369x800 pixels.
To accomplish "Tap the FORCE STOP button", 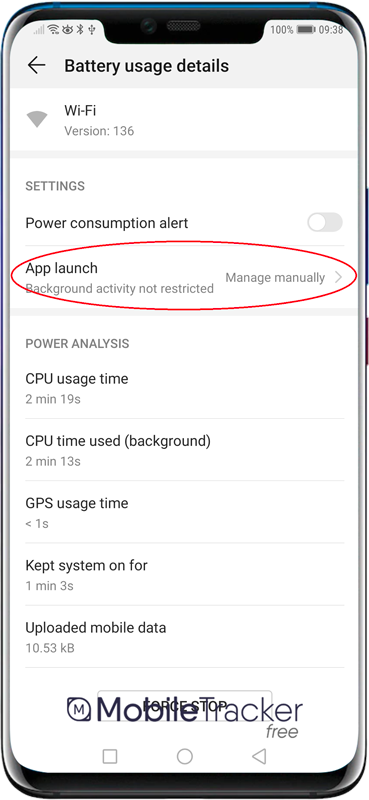I will point(184,706).
